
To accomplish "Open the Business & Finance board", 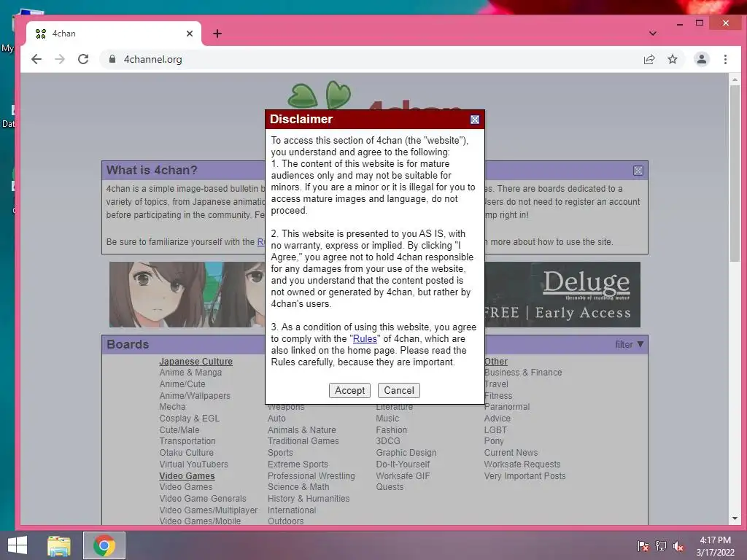I will pos(524,373).
